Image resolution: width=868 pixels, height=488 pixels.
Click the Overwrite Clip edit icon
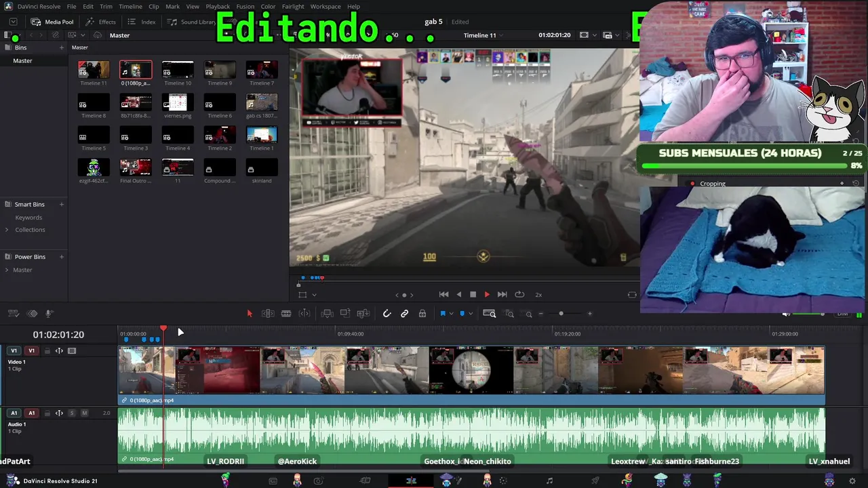coord(345,313)
